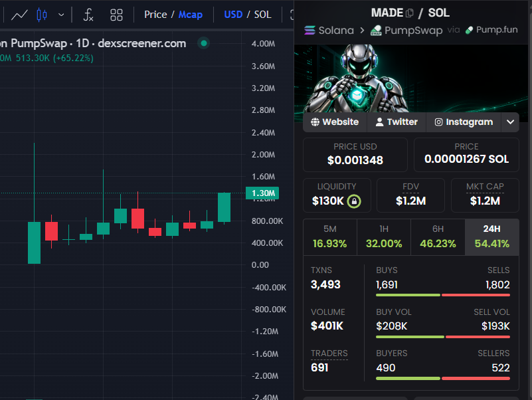This screenshot has width=532, height=400.
Task: Click the SELLS 1,802 value
Action: (497, 285)
